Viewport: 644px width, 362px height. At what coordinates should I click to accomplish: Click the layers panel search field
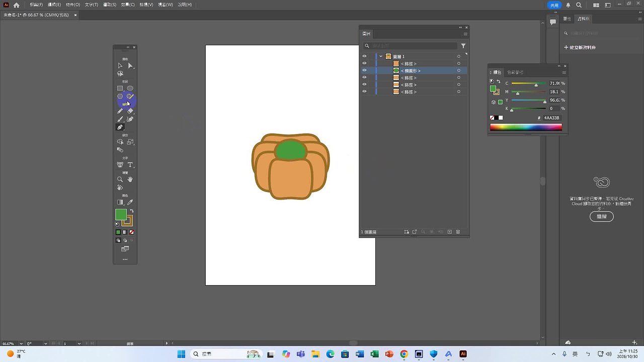(410, 46)
